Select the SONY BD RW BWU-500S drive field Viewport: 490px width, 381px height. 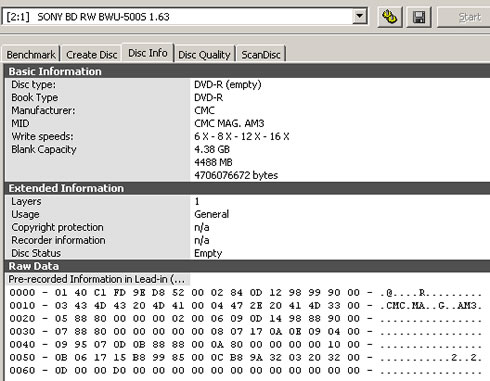(x=184, y=16)
